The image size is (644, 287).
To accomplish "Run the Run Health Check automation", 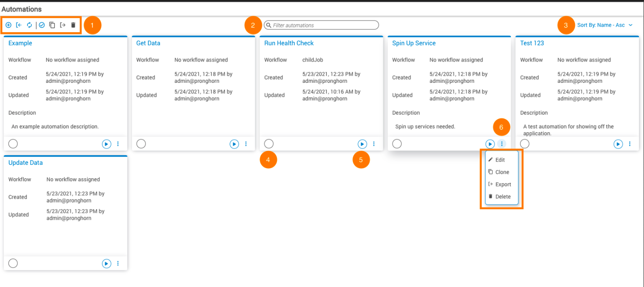I will pos(362,144).
